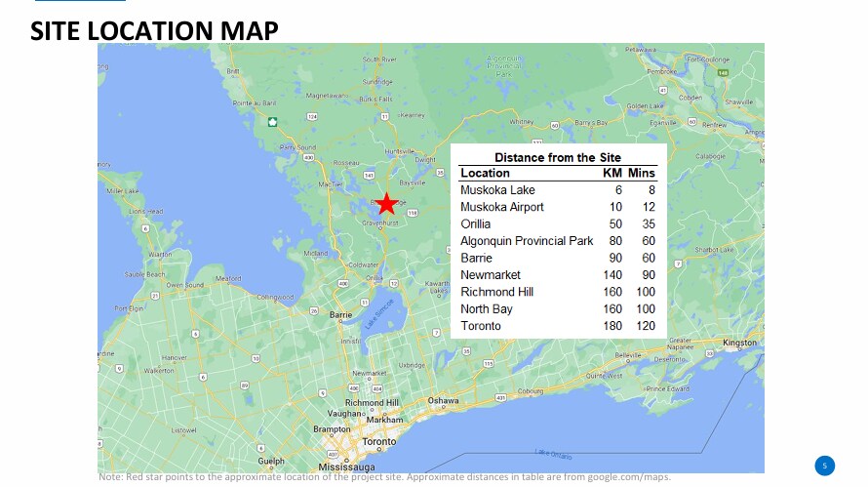Viewport: 868px width, 487px height.
Task: Click Parry Sound label on the map
Action: [297, 146]
